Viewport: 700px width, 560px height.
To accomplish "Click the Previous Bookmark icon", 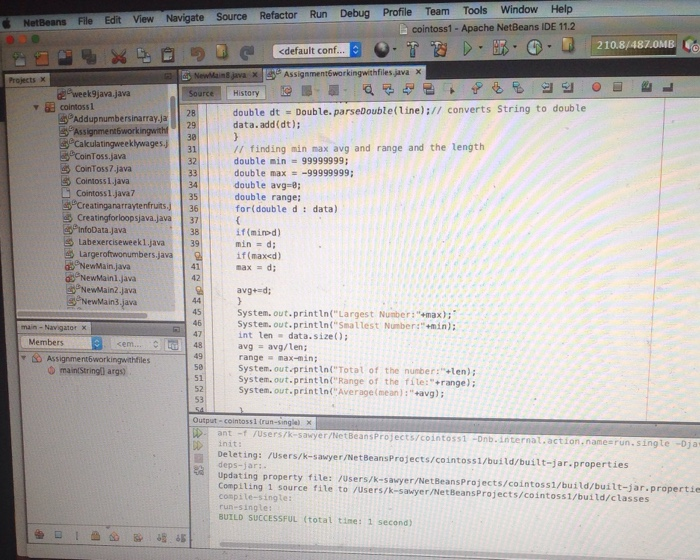I will tap(476, 88).
